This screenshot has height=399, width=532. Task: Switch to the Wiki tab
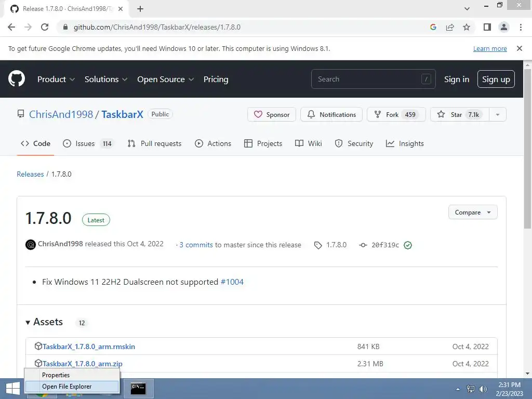point(309,143)
